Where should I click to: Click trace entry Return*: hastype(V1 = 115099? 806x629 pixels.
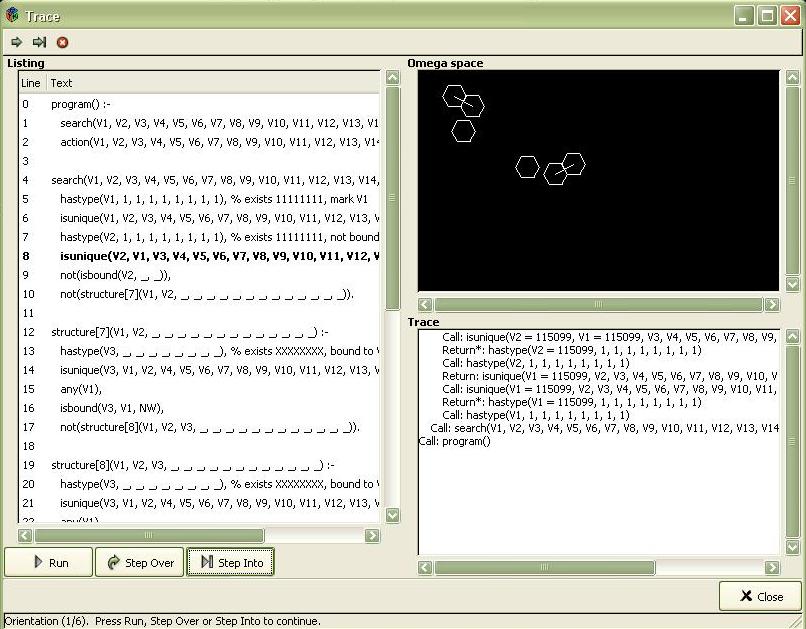572,402
